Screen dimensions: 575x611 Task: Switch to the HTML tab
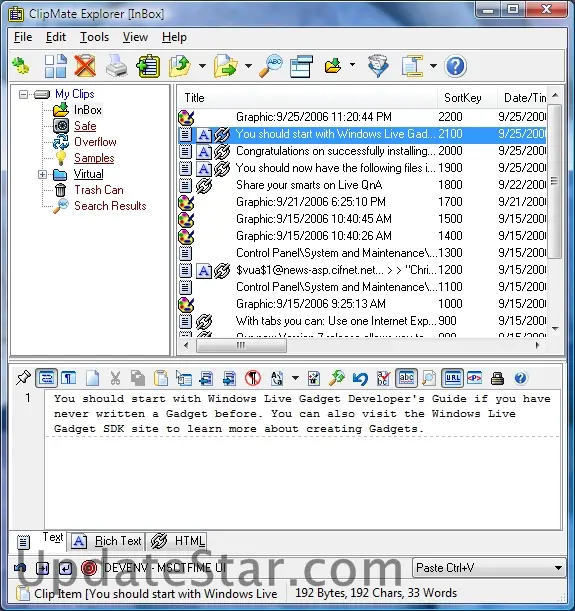178,541
